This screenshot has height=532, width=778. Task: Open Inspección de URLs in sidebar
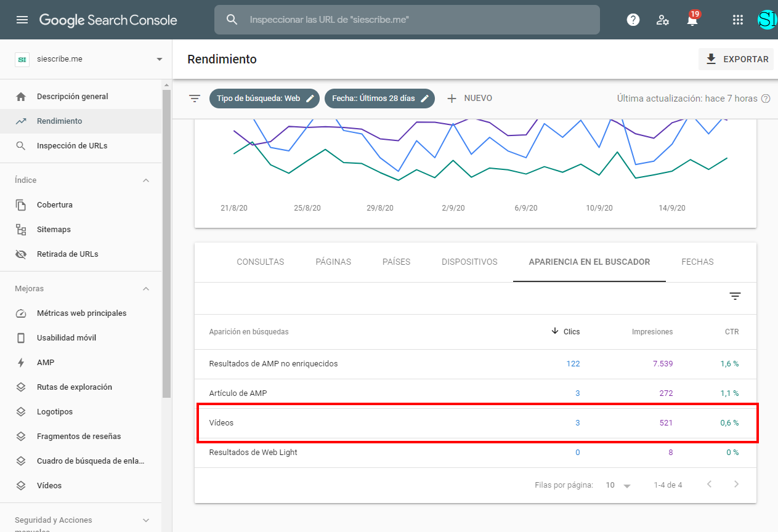point(81,146)
